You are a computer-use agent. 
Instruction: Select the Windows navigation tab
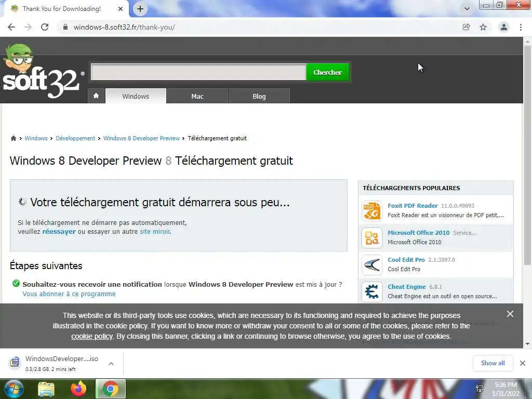136,96
